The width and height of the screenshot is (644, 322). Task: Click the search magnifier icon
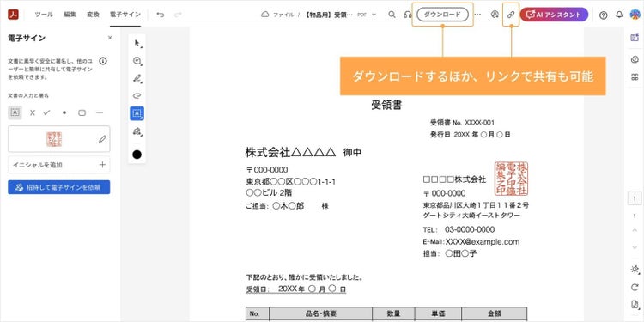coord(392,15)
